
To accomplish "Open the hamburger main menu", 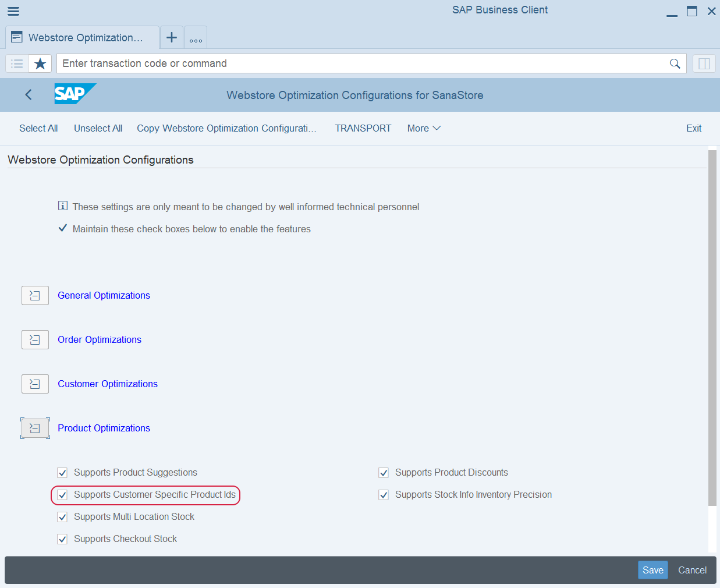I will 13,11.
